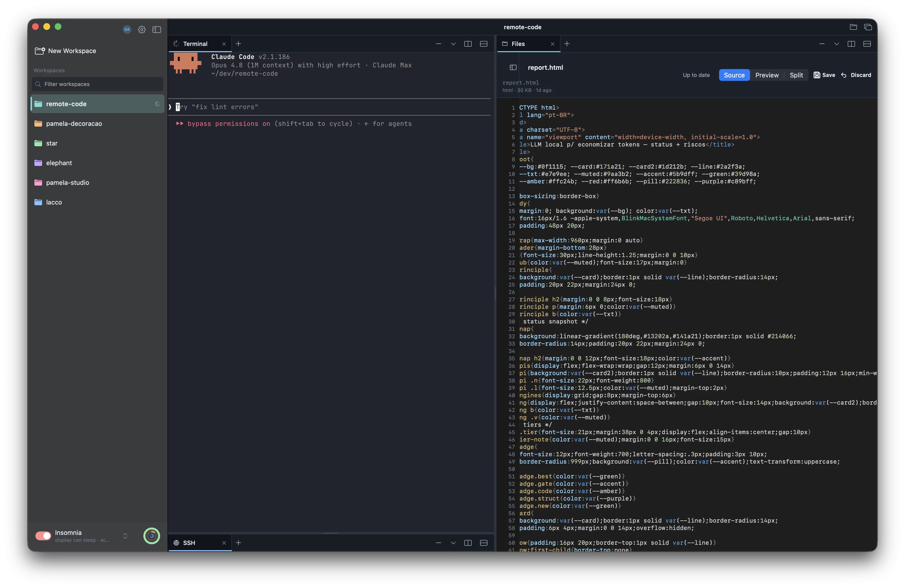Open the star workspace
The height and width of the screenshot is (588, 905).
point(97,143)
